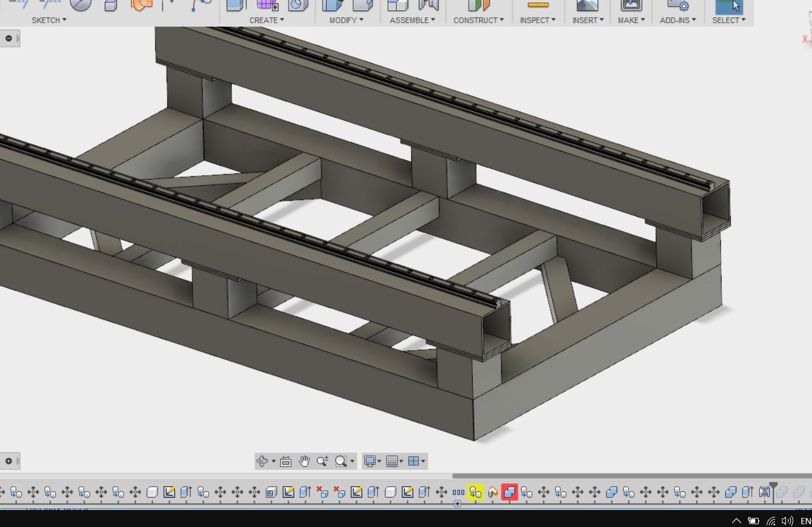The image size is (812, 527).
Task: Open the Display Settings dropdown
Action: pyautogui.click(x=372, y=461)
